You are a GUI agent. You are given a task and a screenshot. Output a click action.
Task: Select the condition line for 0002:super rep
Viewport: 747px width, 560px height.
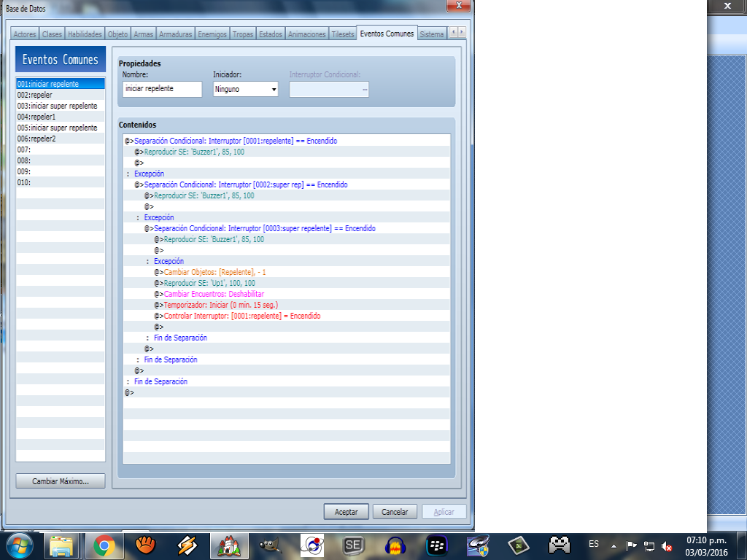point(286,184)
